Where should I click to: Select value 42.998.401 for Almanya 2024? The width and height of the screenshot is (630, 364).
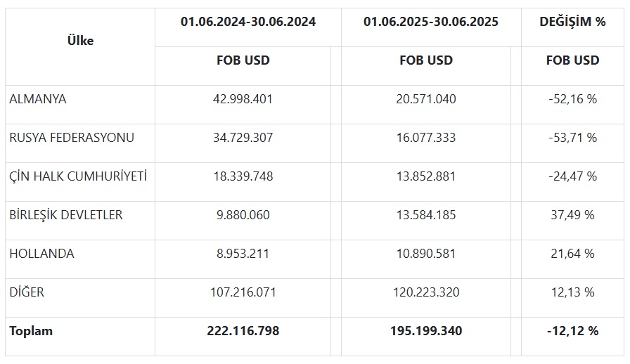click(243, 99)
